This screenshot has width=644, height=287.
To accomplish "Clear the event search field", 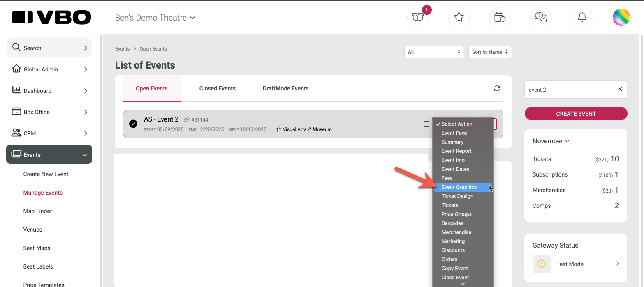I will tap(620, 90).
